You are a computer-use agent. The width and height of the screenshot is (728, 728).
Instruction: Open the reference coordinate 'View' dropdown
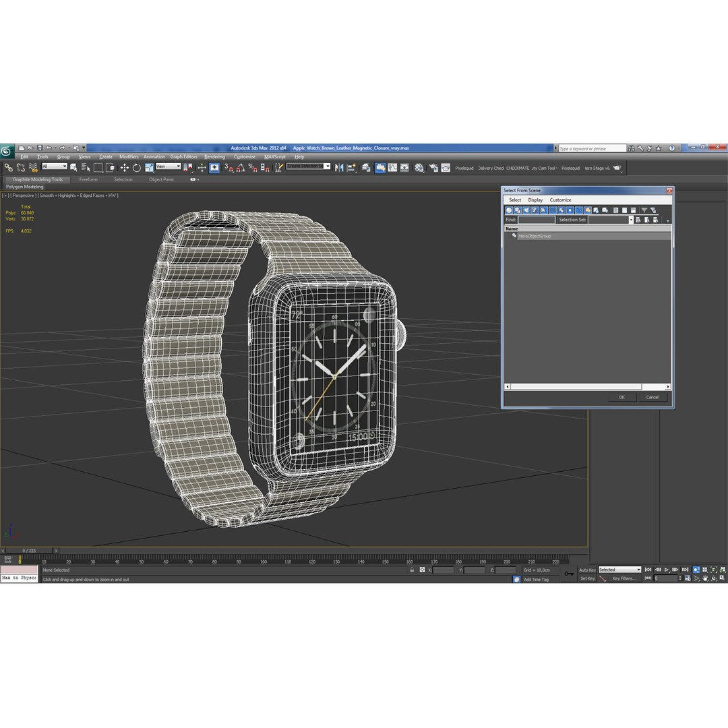[x=168, y=166]
